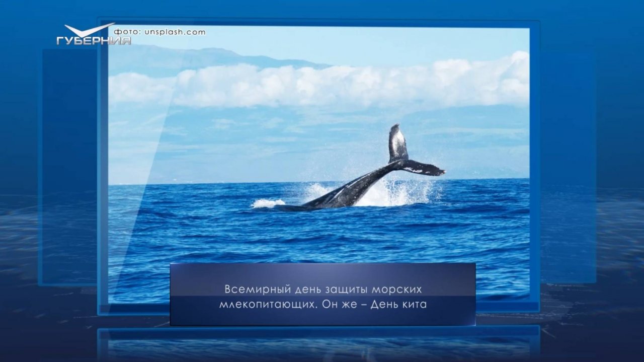
Task: Click the Губерния channel logo
Action: click(x=93, y=34)
